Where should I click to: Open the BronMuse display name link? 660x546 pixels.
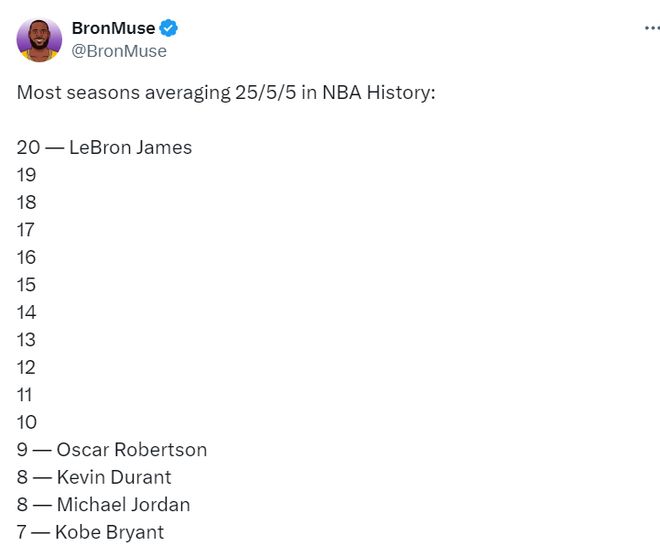pos(113,28)
